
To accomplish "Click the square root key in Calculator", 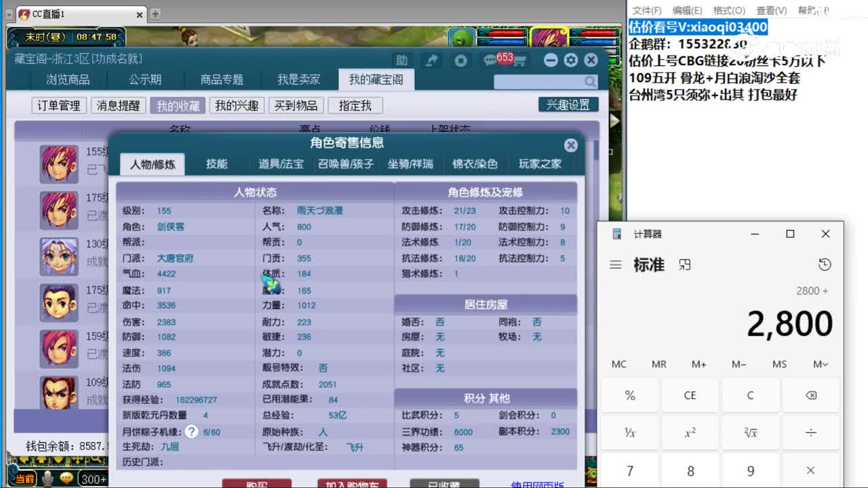I will click(x=750, y=432).
